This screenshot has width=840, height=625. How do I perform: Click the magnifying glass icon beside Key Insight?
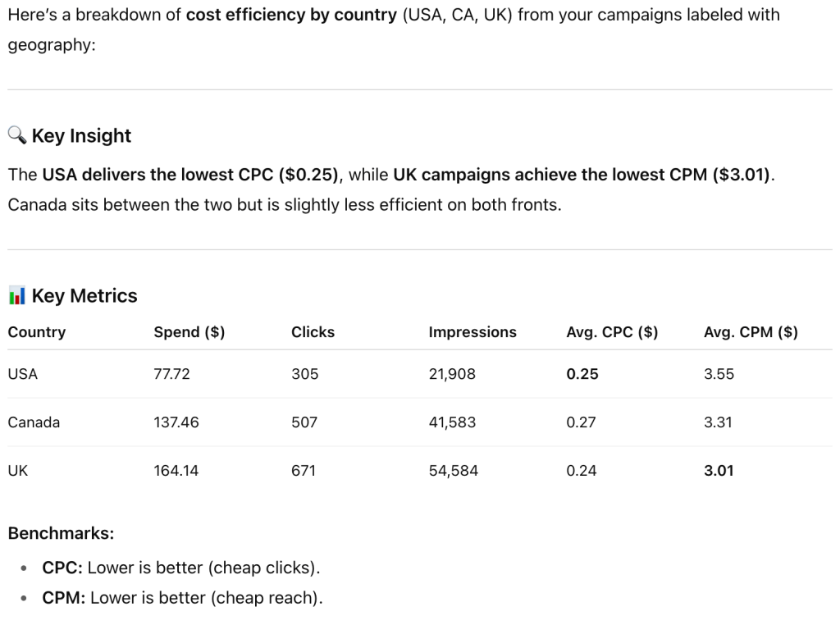tap(16, 135)
